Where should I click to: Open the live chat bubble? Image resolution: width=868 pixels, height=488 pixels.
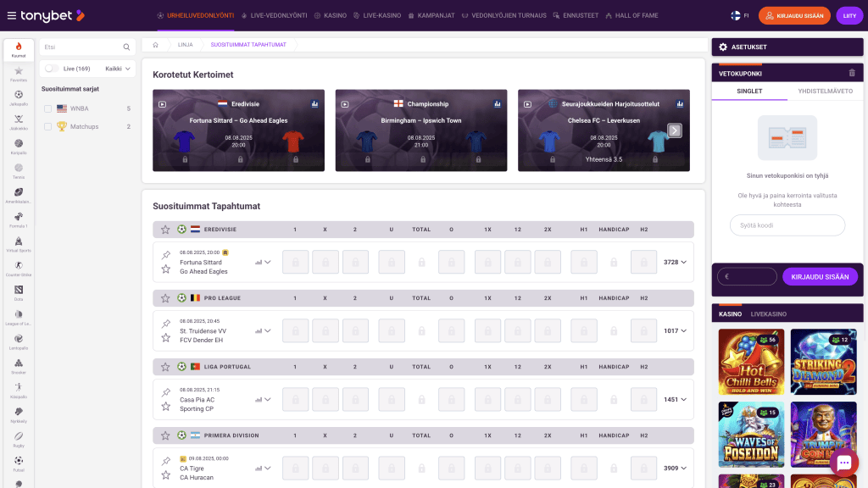coord(843,463)
